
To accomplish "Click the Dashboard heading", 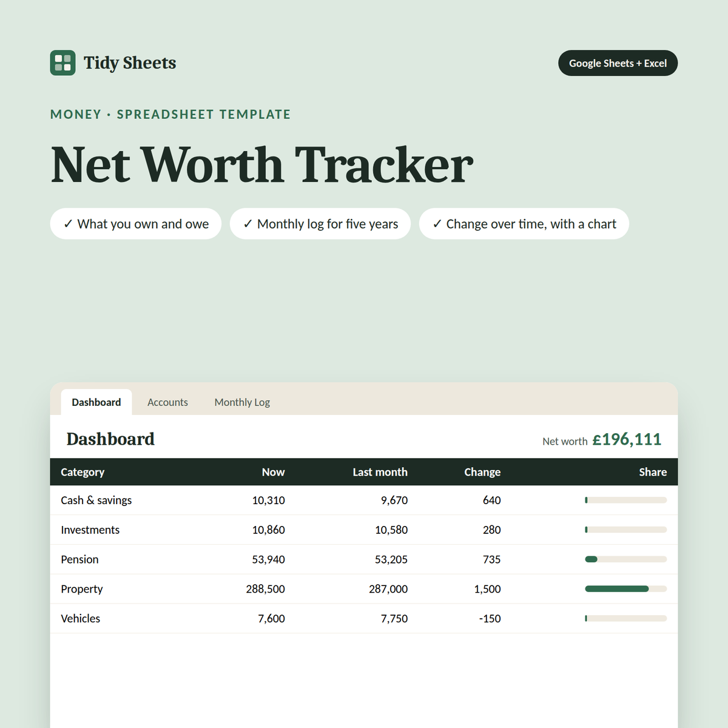I will click(110, 439).
